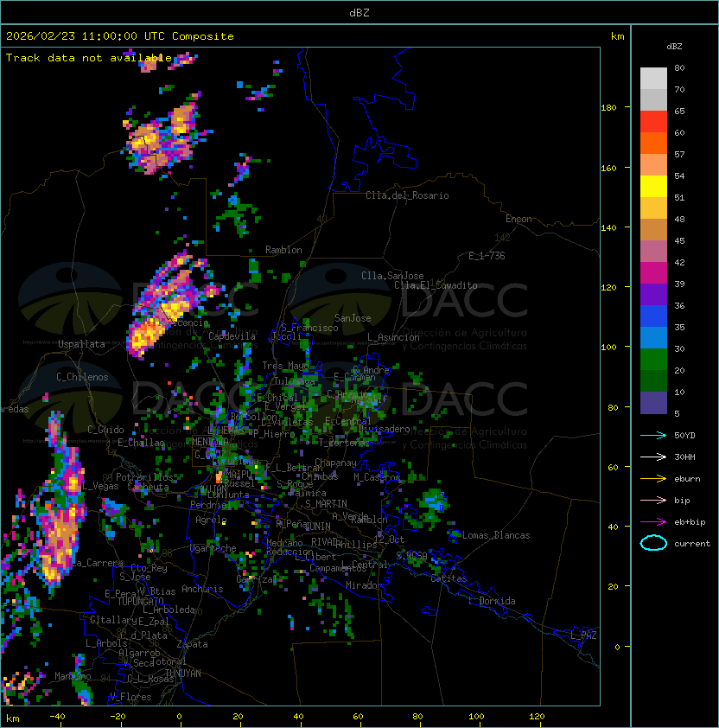The height and width of the screenshot is (728, 719).
Task: Click the Uspallata town label
Action: pos(81,344)
